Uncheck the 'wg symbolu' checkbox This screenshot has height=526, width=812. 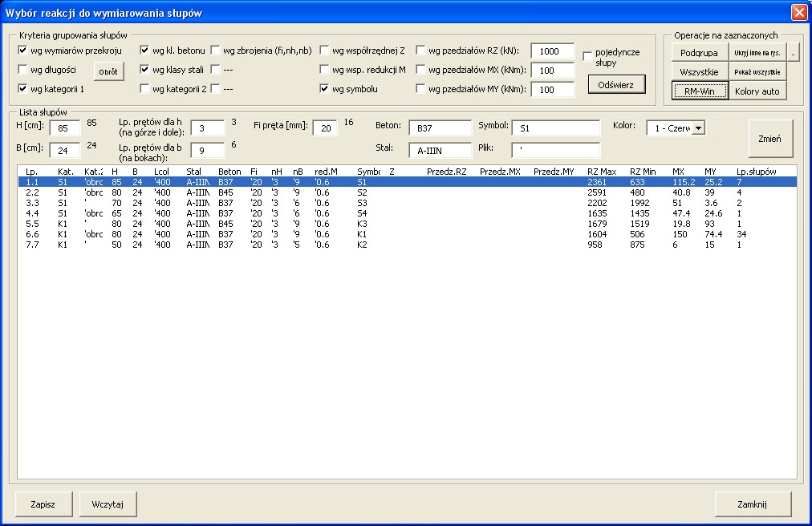(x=325, y=89)
